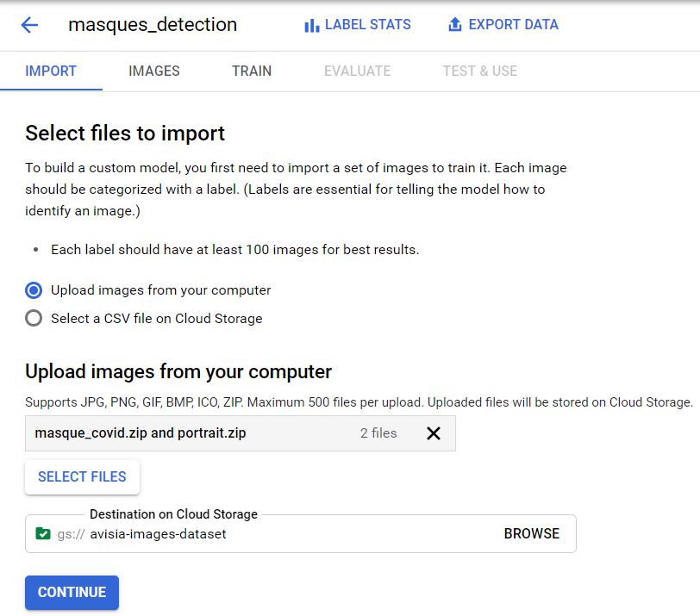Click the masques_detection dataset title
This screenshot has width=700, height=616.
coord(153,25)
